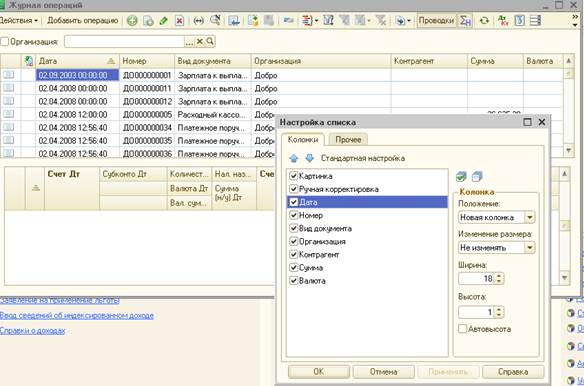Open Справка help button

tap(513, 371)
